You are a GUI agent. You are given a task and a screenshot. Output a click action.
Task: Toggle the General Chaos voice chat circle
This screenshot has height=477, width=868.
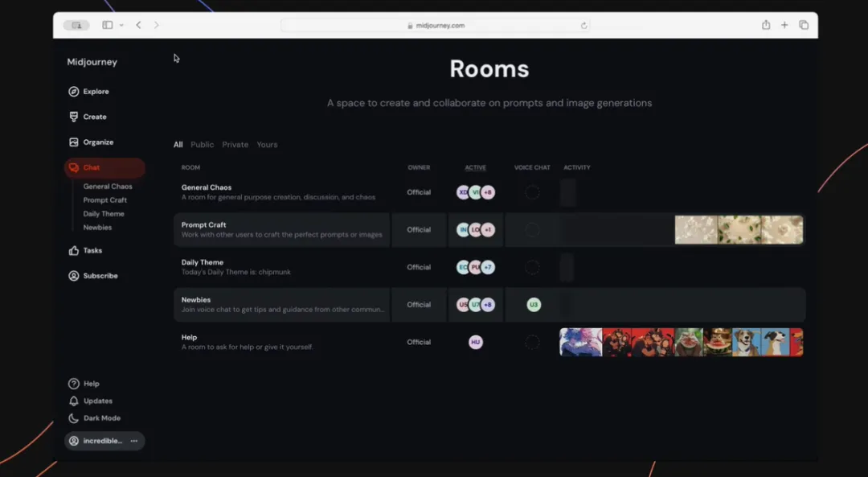click(x=532, y=192)
